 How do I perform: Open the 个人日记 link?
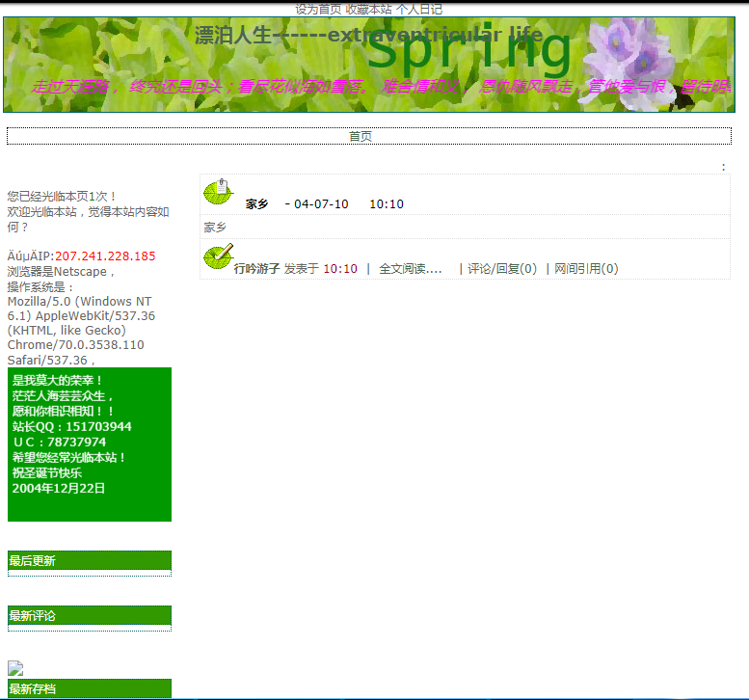tap(419, 9)
